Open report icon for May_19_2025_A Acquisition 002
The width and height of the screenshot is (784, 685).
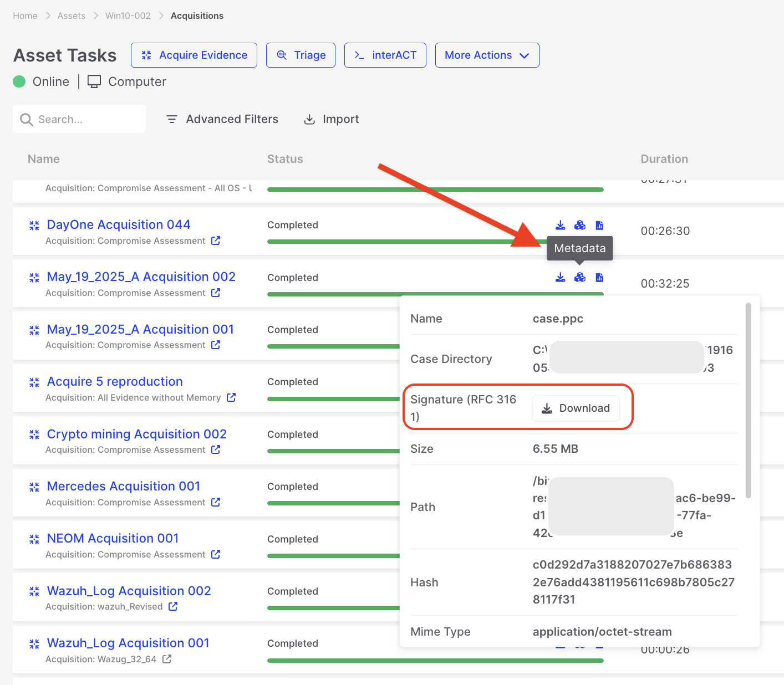[x=599, y=277]
